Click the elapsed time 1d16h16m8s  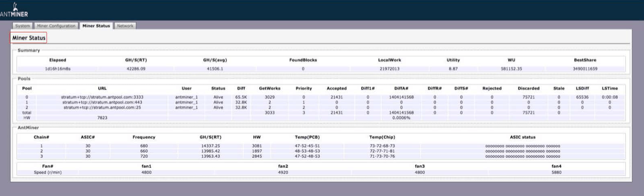coord(58,69)
